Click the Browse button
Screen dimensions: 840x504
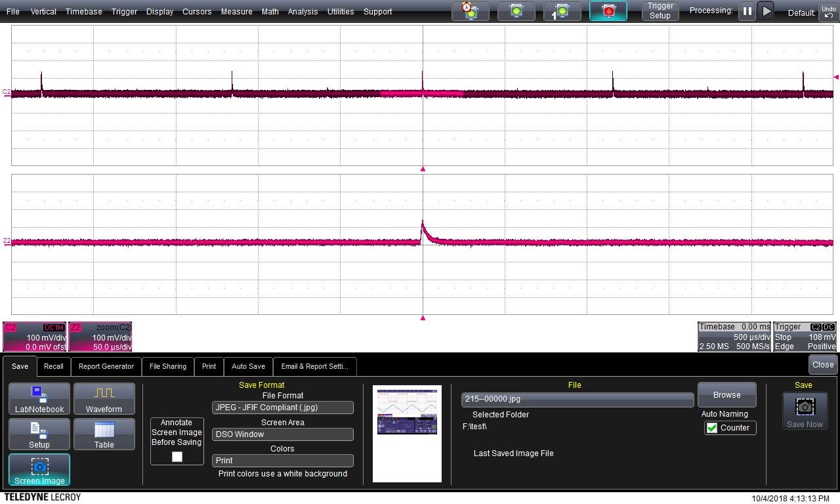[x=726, y=395]
